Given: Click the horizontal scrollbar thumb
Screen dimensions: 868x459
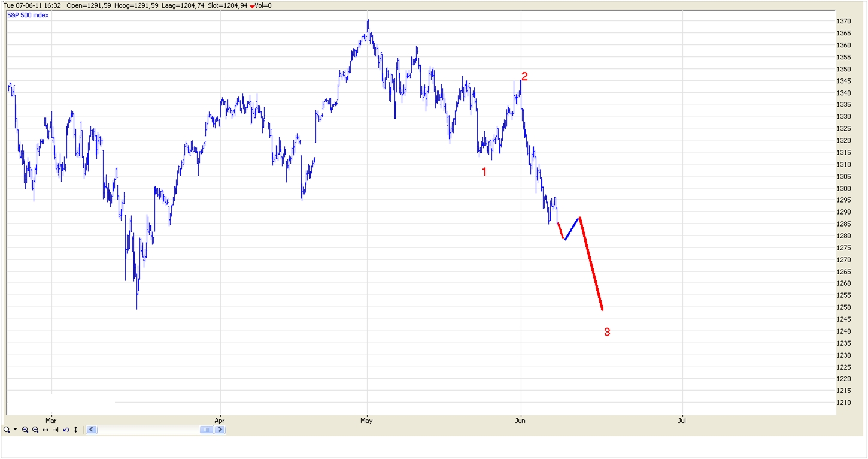Looking at the screenshot, I should pos(207,430).
